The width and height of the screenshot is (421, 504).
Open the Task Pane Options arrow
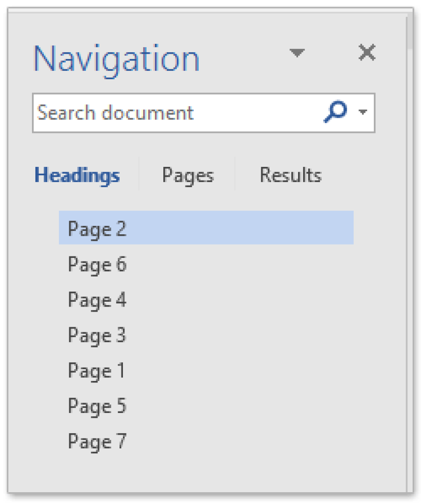pyautogui.click(x=297, y=53)
